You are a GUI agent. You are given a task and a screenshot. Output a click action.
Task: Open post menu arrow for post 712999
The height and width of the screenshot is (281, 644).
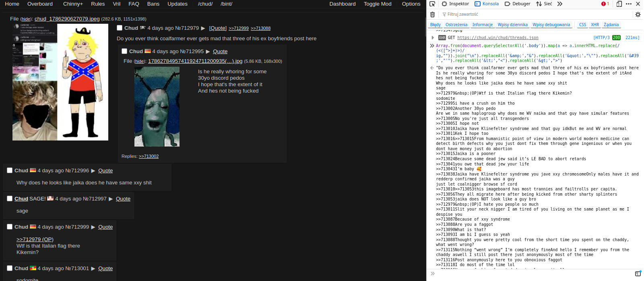click(93, 227)
